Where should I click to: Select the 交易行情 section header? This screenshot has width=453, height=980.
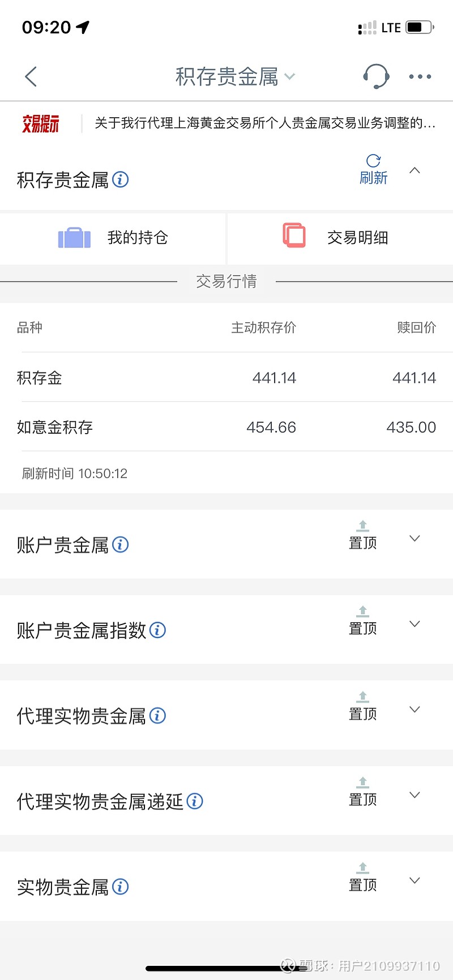click(226, 281)
